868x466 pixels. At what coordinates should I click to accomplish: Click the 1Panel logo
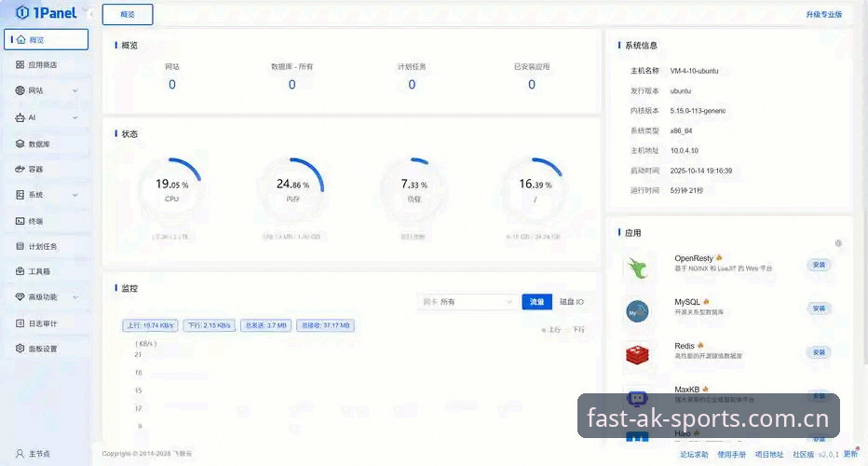pyautogui.click(x=47, y=12)
